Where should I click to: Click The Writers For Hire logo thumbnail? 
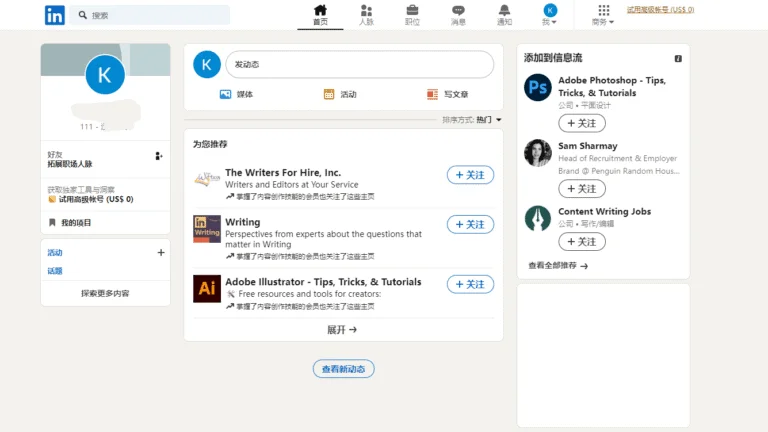(x=207, y=179)
